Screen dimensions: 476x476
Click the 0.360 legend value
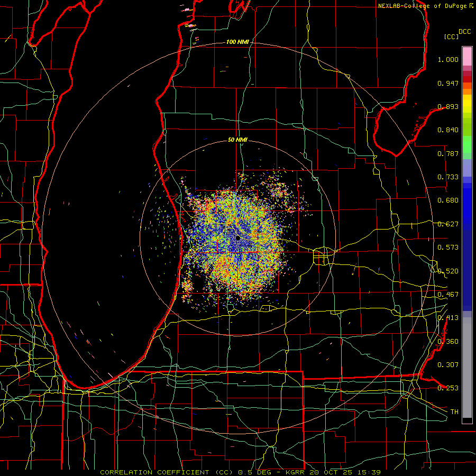point(448,342)
